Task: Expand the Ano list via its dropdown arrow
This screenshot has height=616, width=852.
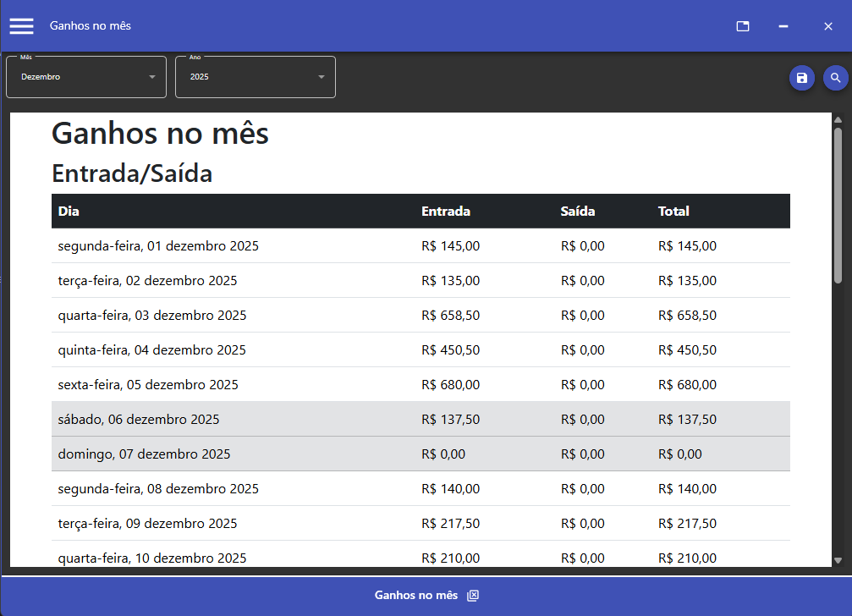Action: (x=321, y=76)
